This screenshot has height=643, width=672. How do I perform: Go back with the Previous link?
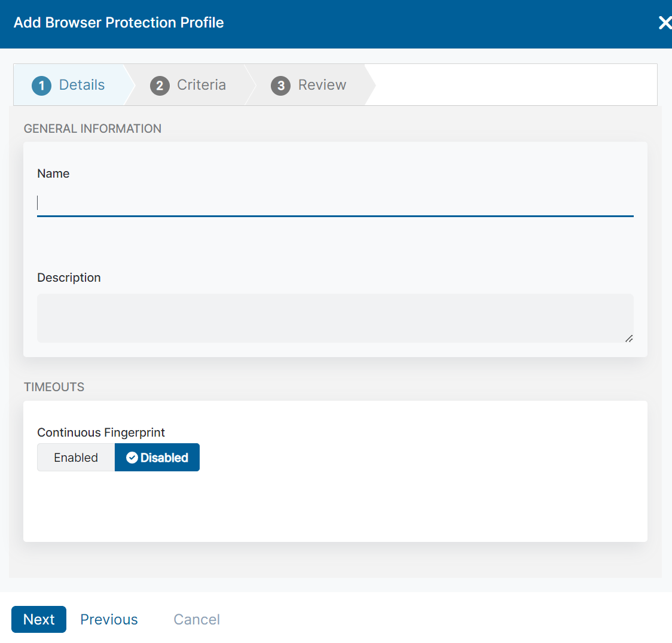109,619
